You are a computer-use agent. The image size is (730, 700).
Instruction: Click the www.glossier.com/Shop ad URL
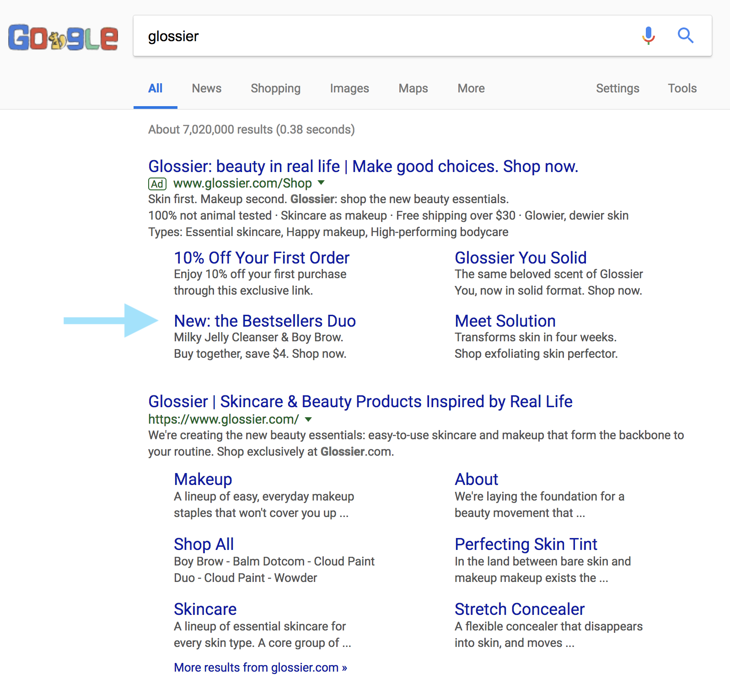point(242,183)
